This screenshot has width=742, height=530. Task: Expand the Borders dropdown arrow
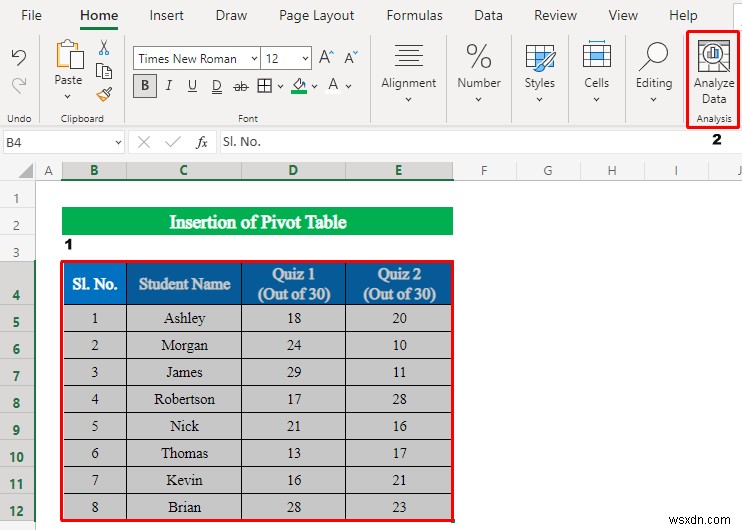[280, 86]
